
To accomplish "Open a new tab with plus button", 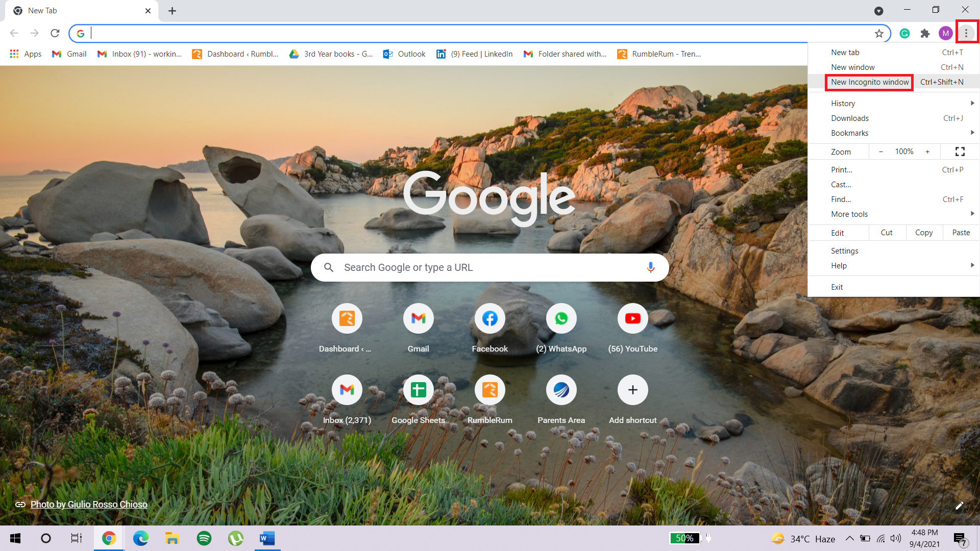I will [x=172, y=11].
